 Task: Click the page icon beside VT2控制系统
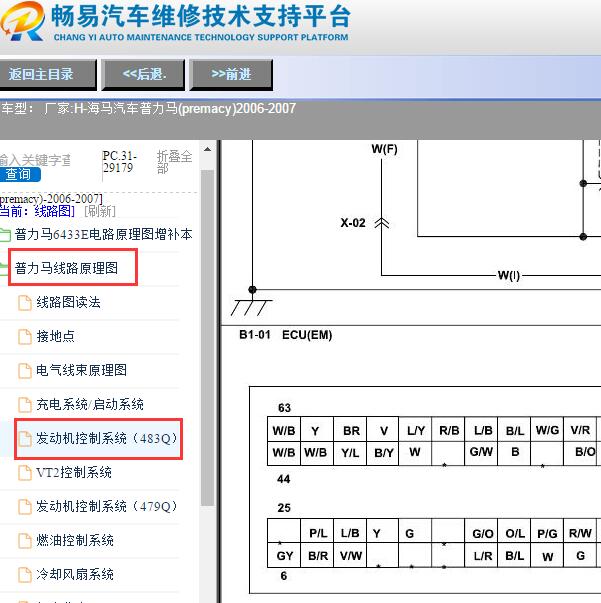[x=25, y=473]
